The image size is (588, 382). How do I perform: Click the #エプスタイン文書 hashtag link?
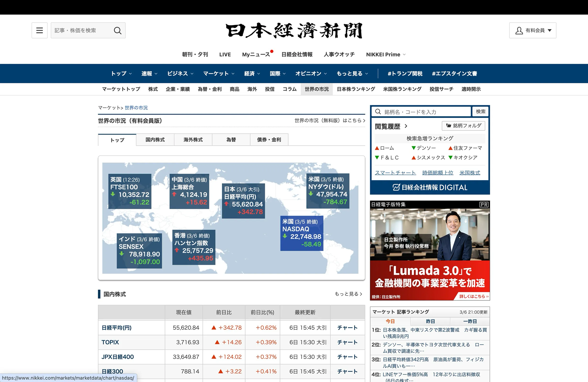454,74
